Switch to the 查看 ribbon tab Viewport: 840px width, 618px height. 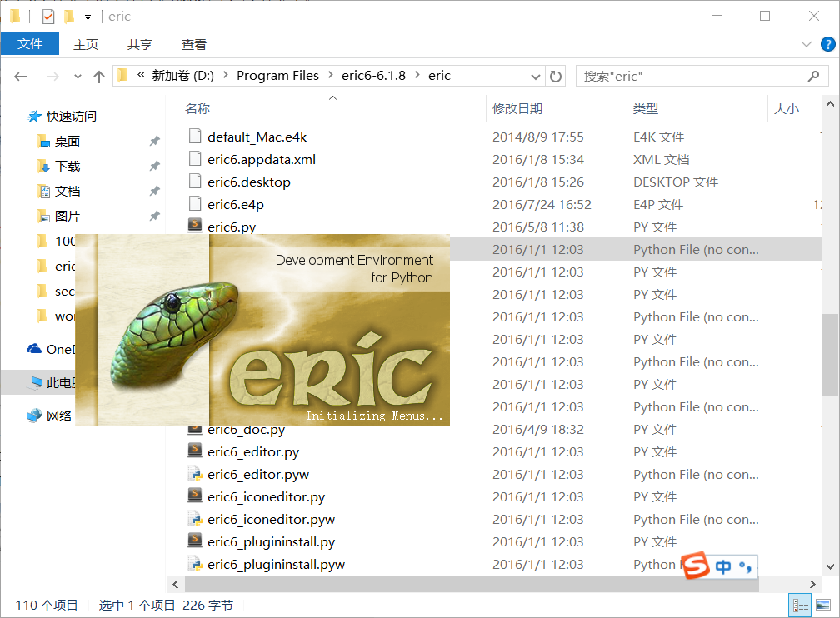click(194, 44)
